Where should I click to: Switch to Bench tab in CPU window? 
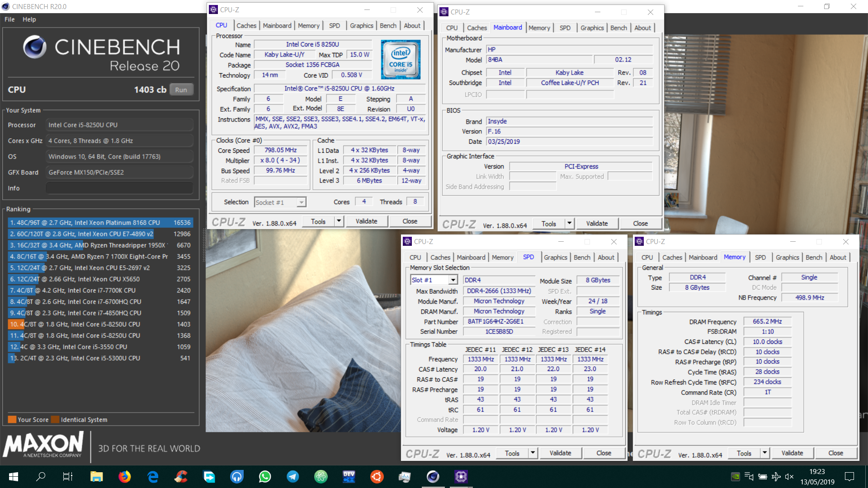point(388,26)
